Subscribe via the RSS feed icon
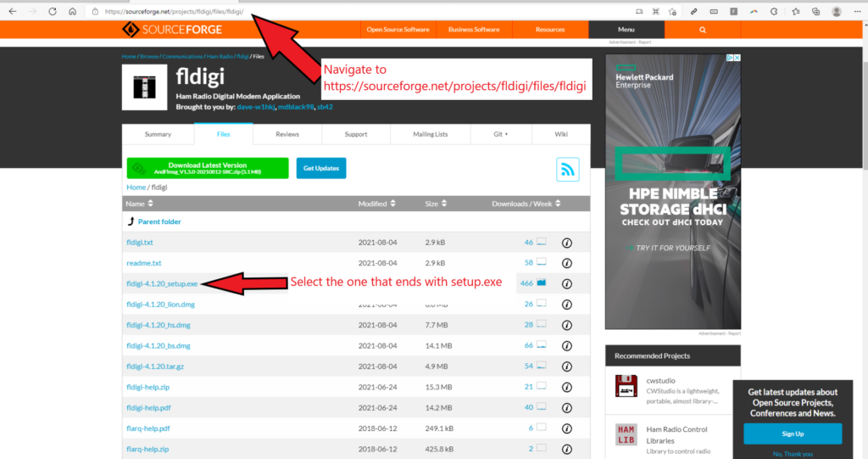This screenshot has height=459, width=868. point(567,169)
